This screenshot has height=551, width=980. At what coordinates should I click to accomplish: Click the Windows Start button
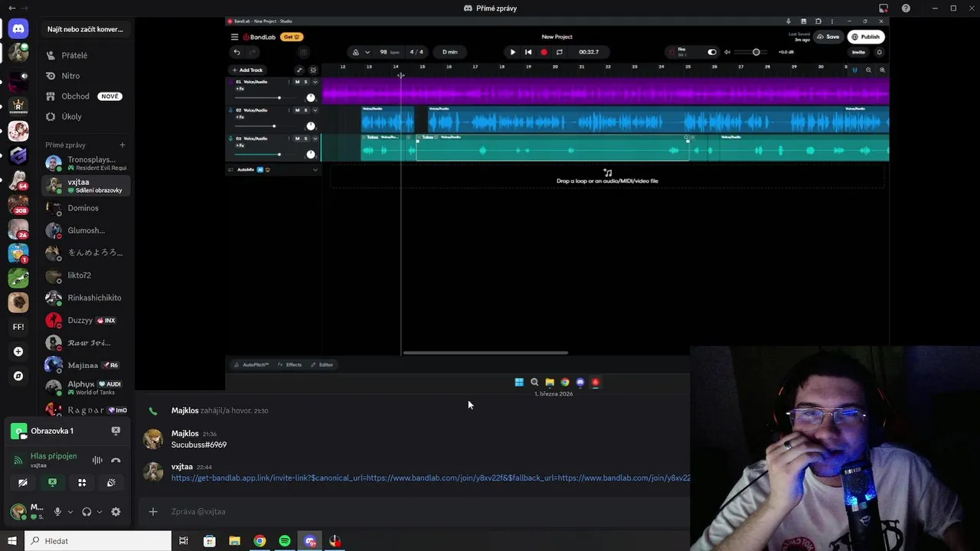click(12, 541)
